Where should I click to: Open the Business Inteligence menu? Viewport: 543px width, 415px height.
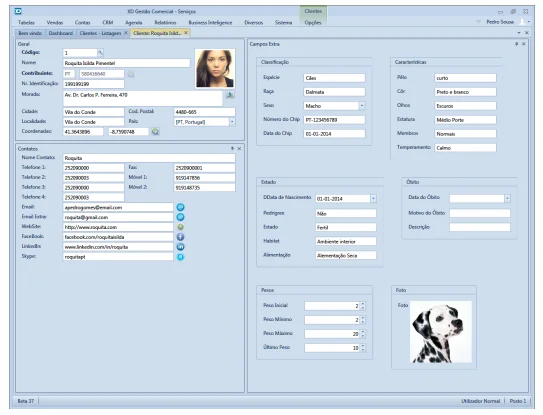point(210,23)
